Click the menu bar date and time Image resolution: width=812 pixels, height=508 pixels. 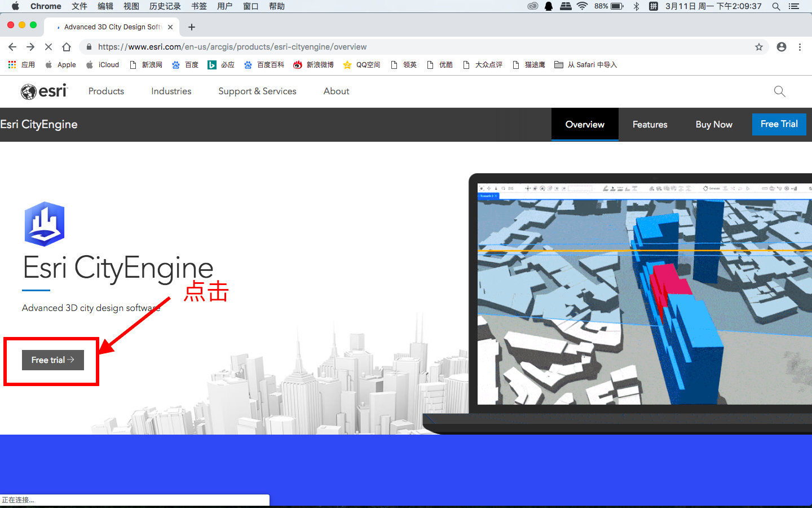pos(713,6)
